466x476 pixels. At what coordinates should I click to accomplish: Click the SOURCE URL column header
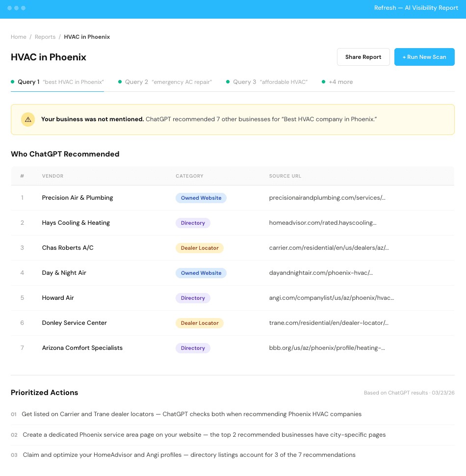(285, 176)
